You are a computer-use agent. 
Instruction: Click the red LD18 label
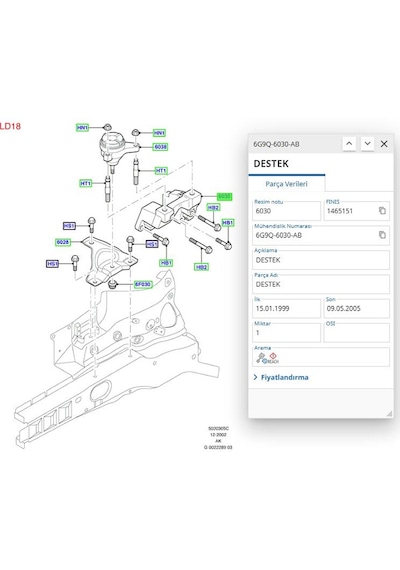point(10,126)
